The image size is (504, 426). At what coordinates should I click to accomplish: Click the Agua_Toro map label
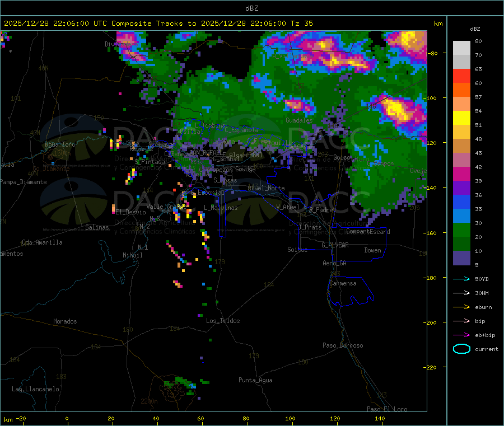click(x=60, y=144)
